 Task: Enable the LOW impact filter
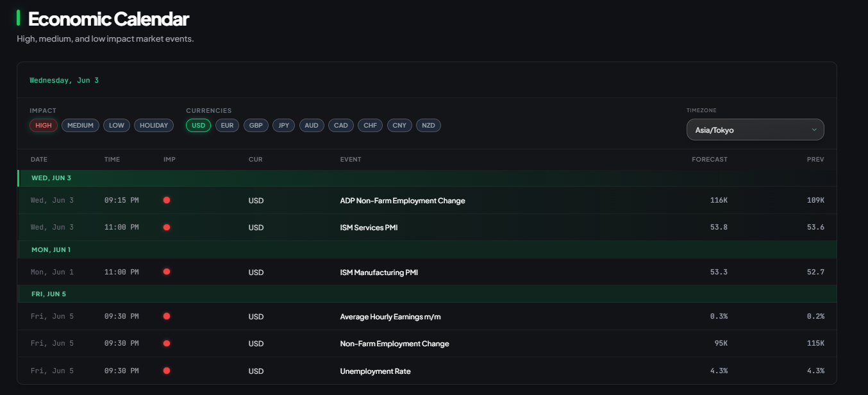coord(117,126)
